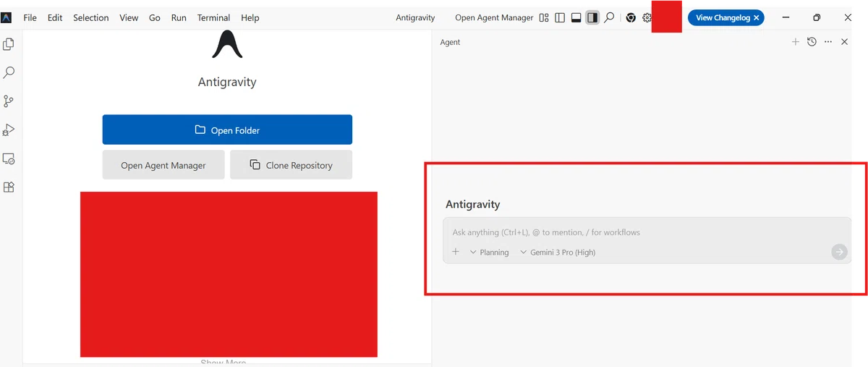
Task: Toggle the bottom panel
Action: click(x=576, y=17)
